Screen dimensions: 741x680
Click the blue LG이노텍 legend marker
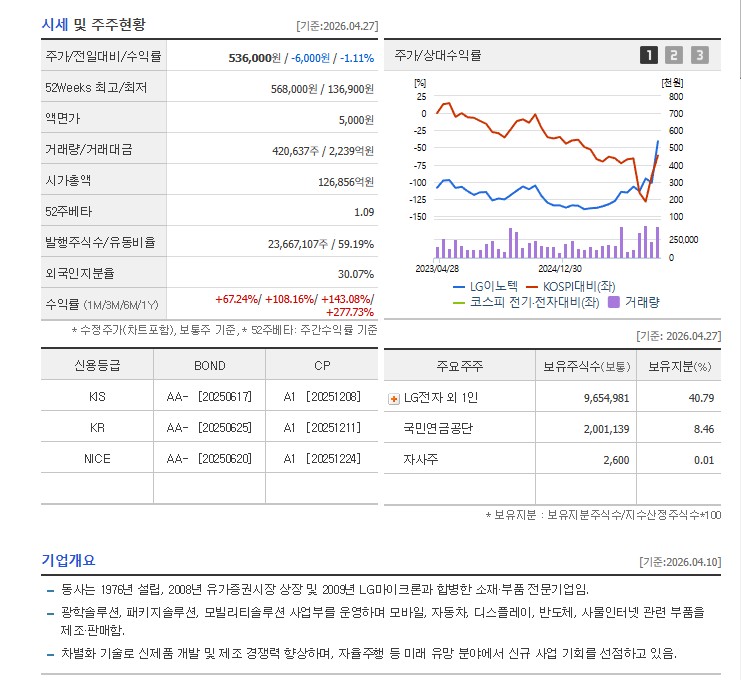459,287
